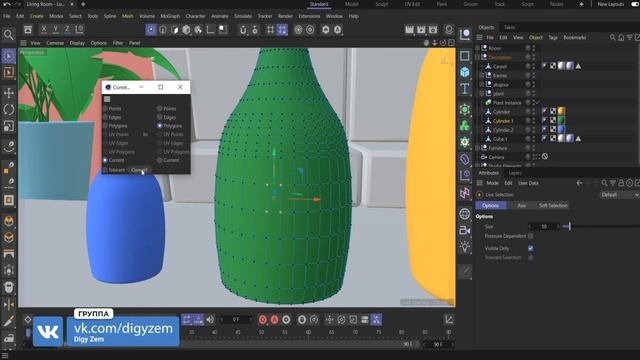640x360 pixels.
Task: Select the Camera object in list
Action: click(x=496, y=157)
